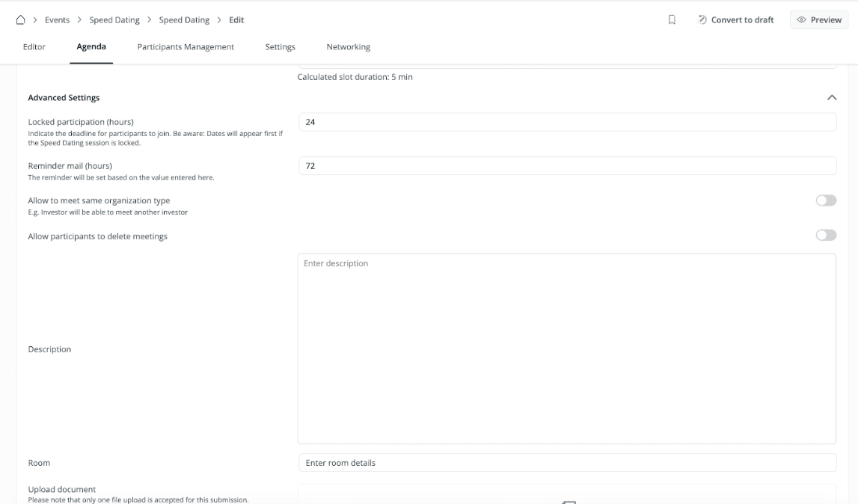Image resolution: width=858 pixels, height=504 pixels.
Task: Switch to the Settings tab
Action: pyautogui.click(x=280, y=47)
